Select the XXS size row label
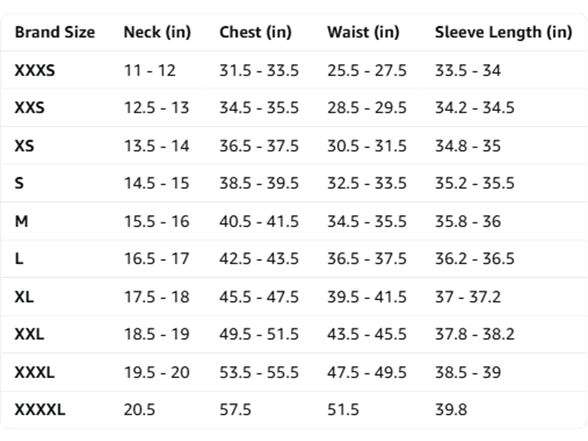Image resolution: width=588 pixels, height=441 pixels. click(x=30, y=108)
